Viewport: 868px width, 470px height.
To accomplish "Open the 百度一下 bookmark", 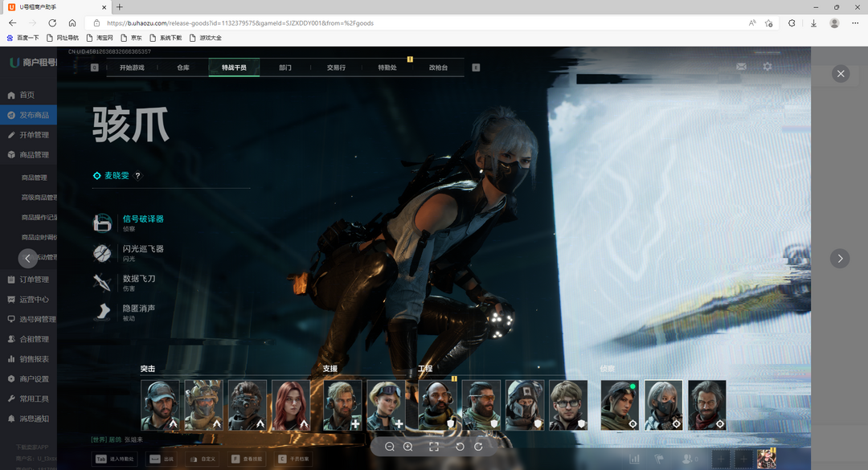I will [23, 38].
